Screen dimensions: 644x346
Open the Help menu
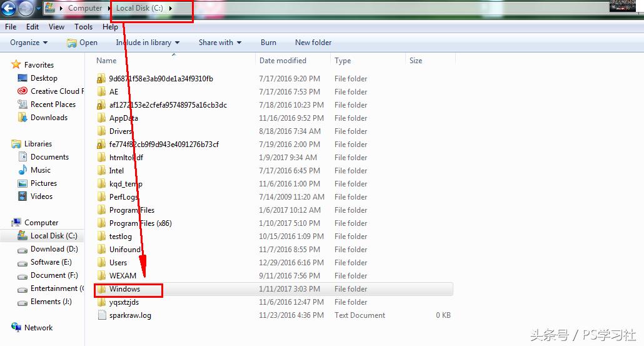click(110, 27)
